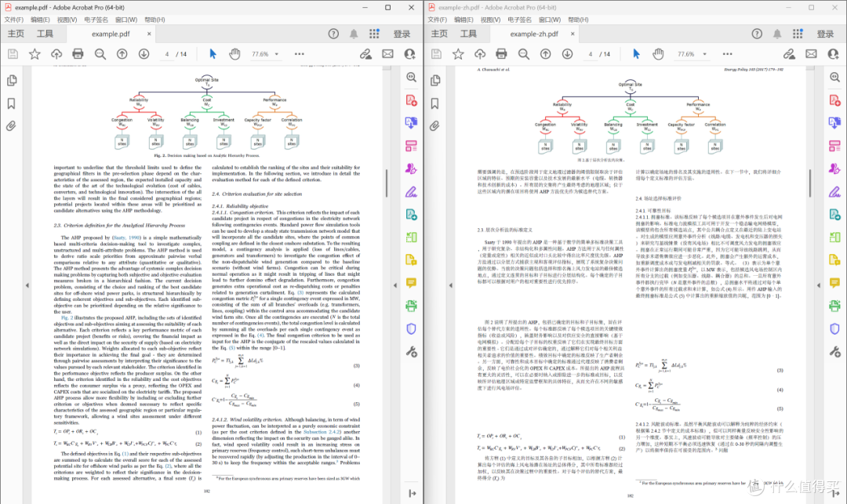
Task: Activate hand tool in example-zh.pdf window
Action: pos(658,54)
